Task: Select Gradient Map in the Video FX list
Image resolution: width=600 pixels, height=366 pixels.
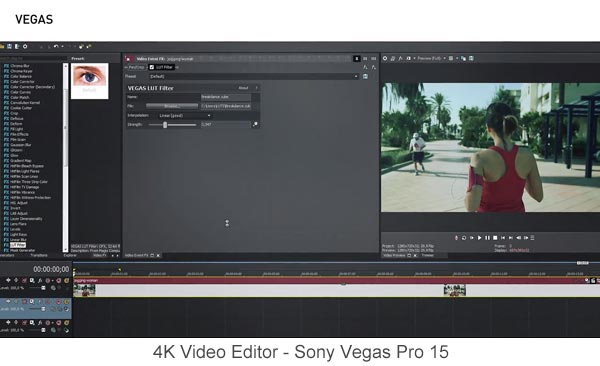Action: tap(21, 161)
